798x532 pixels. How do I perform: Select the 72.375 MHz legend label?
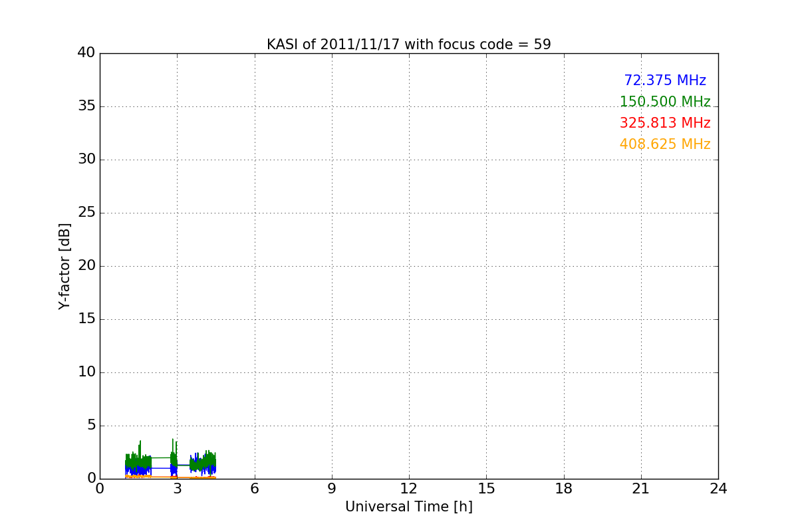665,80
